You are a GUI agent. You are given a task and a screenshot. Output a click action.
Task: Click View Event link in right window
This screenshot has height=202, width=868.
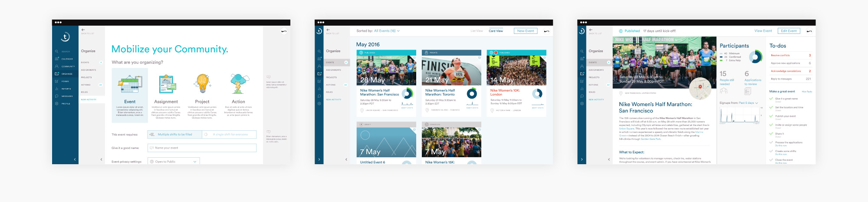[763, 31]
